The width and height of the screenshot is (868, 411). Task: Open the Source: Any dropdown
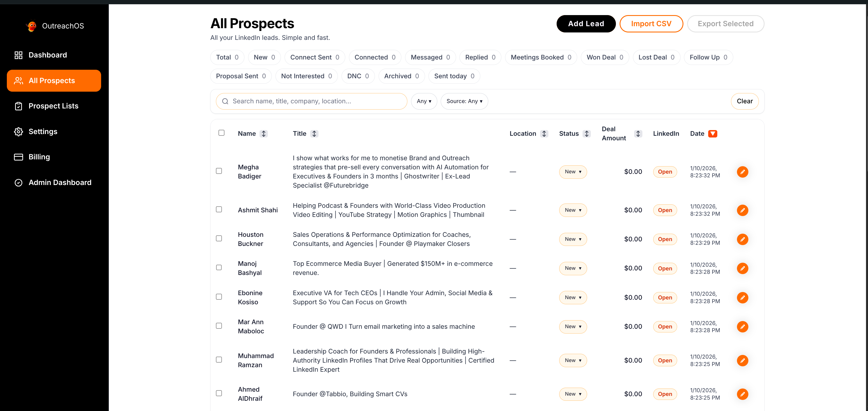tap(464, 101)
